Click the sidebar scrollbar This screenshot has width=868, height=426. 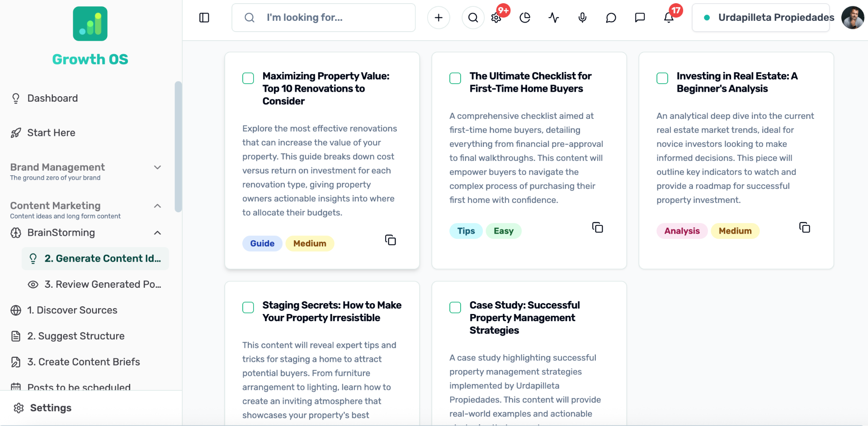[178, 146]
